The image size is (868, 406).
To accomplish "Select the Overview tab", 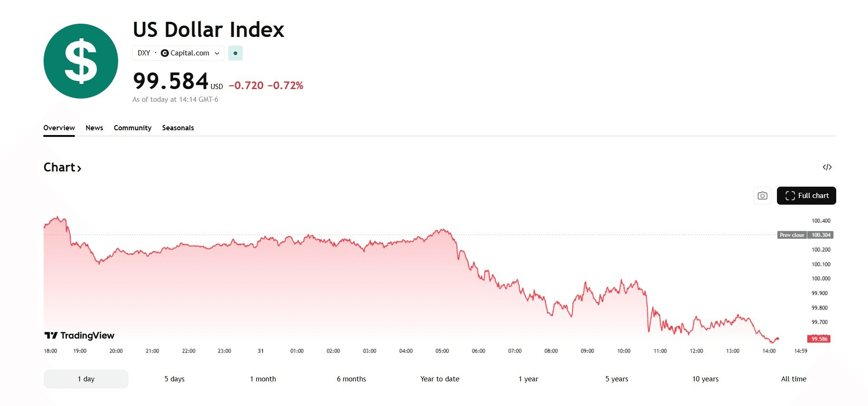I will [x=59, y=128].
